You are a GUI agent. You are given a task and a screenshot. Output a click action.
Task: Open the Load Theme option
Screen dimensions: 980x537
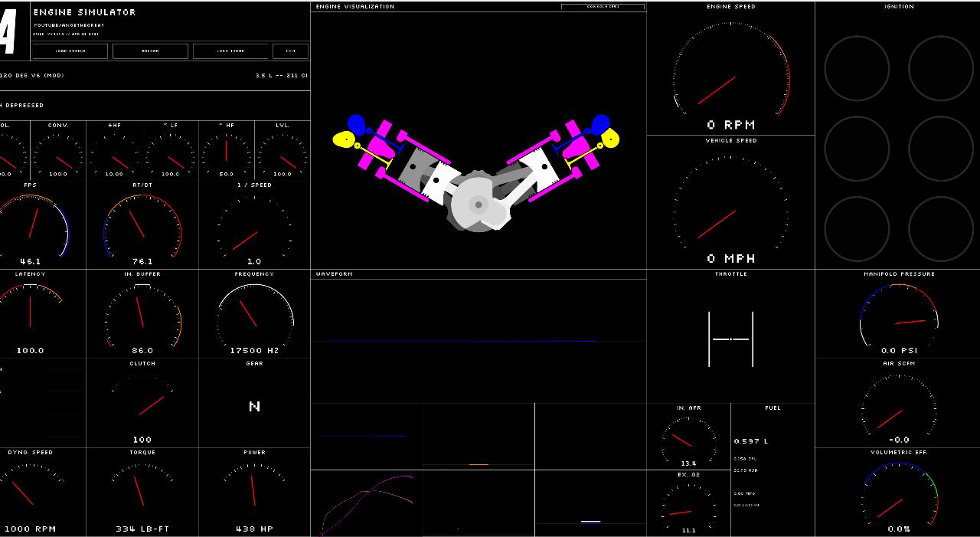click(230, 51)
